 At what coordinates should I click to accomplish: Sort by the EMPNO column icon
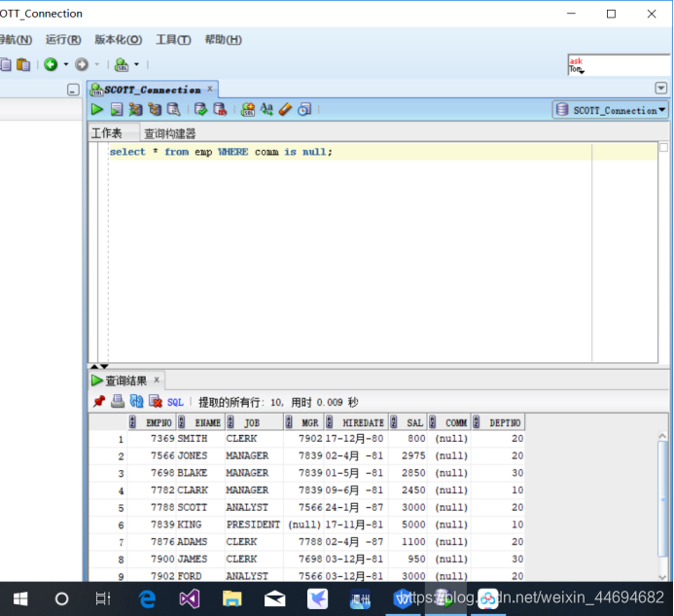coord(132,422)
